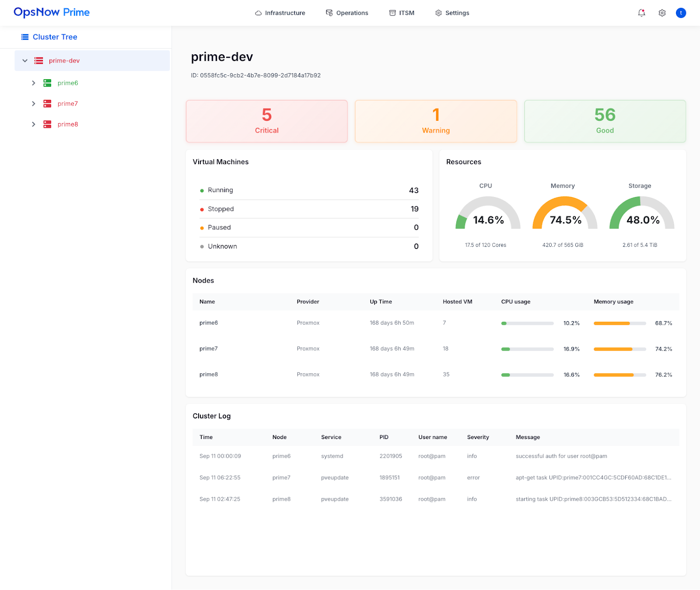Expand the prime6 tree node
700x590 pixels.
click(33, 83)
